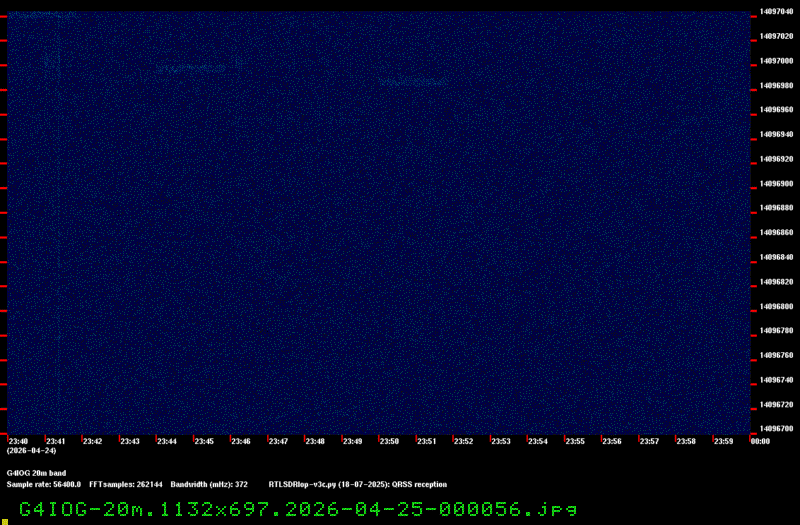Click the green G4IOG-20m jpg filename caption

click(298, 509)
